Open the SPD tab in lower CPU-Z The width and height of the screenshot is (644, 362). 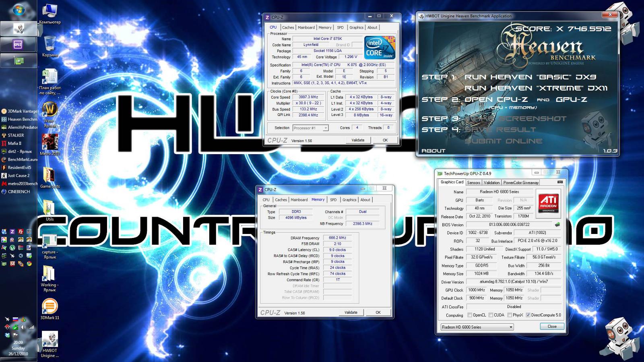pyautogui.click(x=333, y=200)
